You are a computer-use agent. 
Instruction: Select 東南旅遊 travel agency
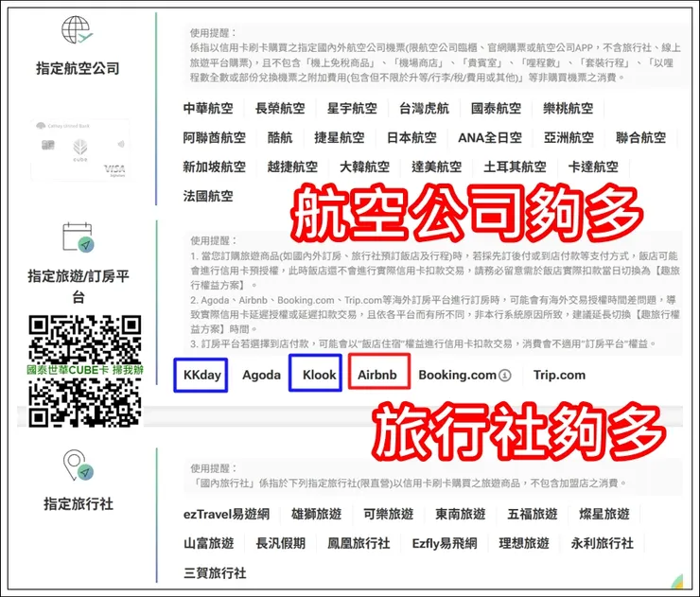(461, 515)
